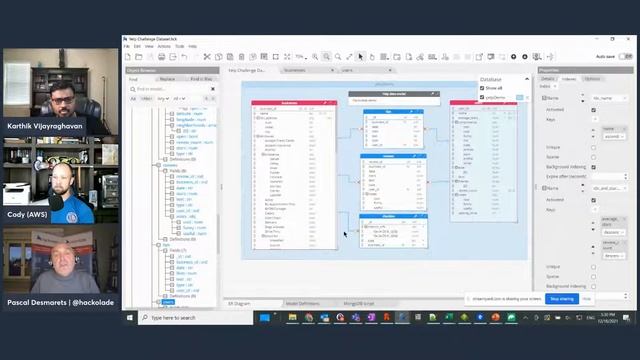Open the ascending sort order dropdown
The image size is (640, 360).
pos(614,136)
